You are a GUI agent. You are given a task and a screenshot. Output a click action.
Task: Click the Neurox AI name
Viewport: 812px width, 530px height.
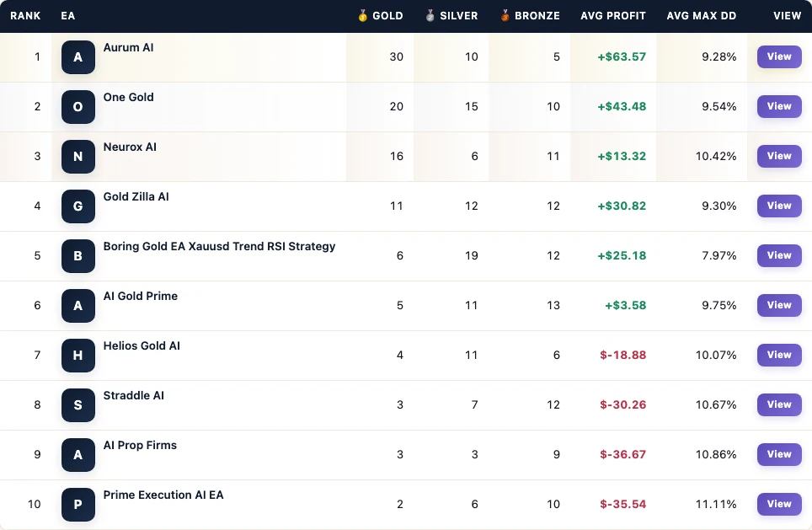[x=130, y=147]
